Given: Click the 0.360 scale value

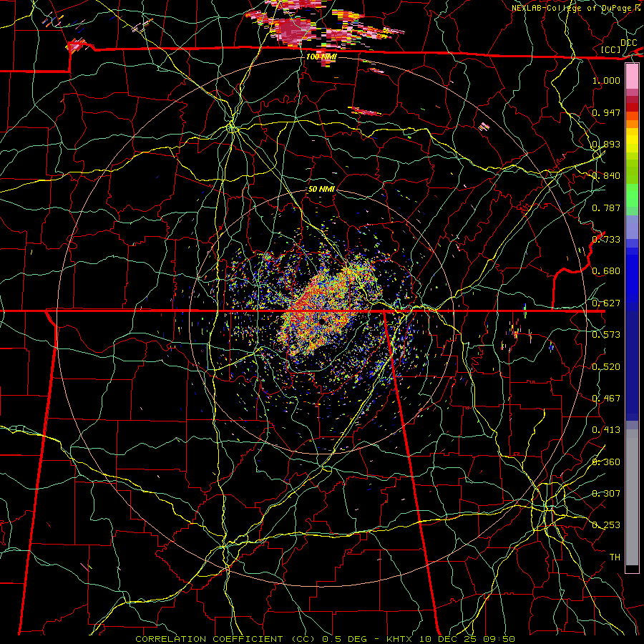Looking at the screenshot, I should pyautogui.click(x=606, y=462).
